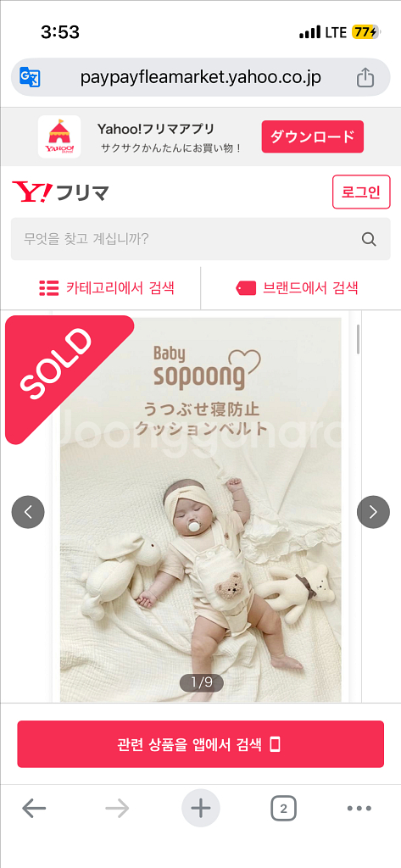Open 카테고리에서 검색 category search
The width and height of the screenshot is (401, 868).
(x=107, y=288)
